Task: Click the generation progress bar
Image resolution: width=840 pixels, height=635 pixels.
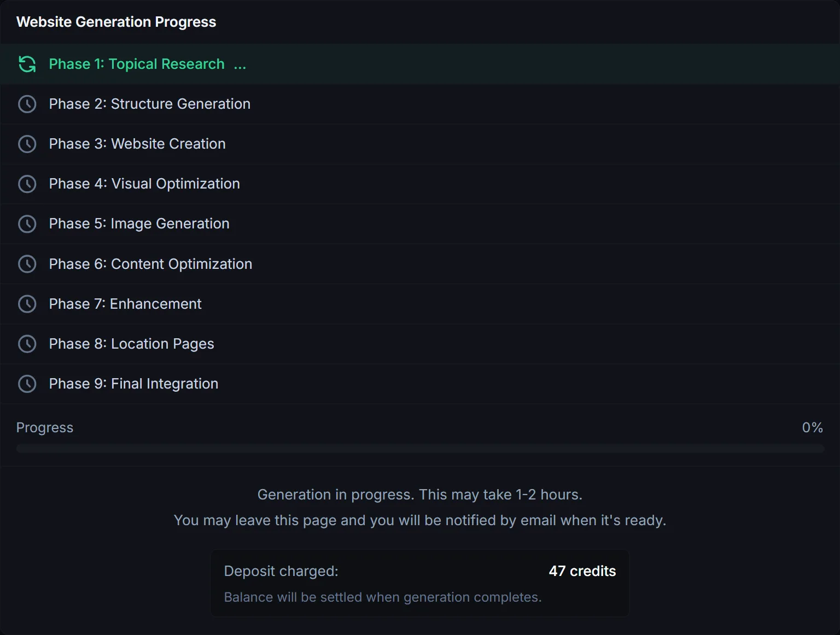Action: click(420, 449)
